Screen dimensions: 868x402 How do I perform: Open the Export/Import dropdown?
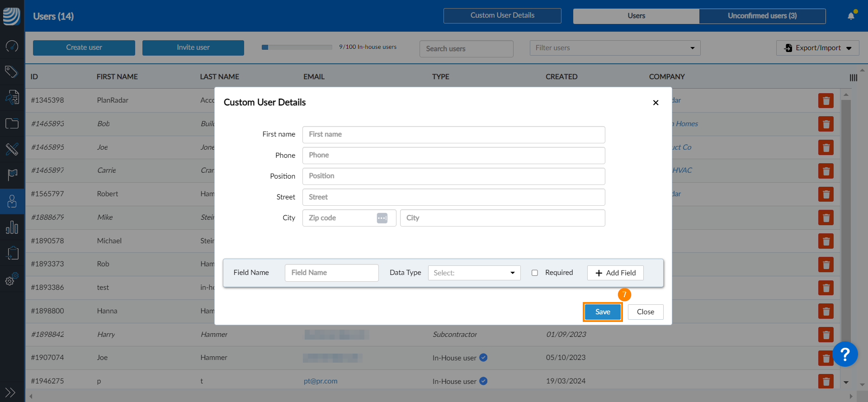tap(817, 48)
